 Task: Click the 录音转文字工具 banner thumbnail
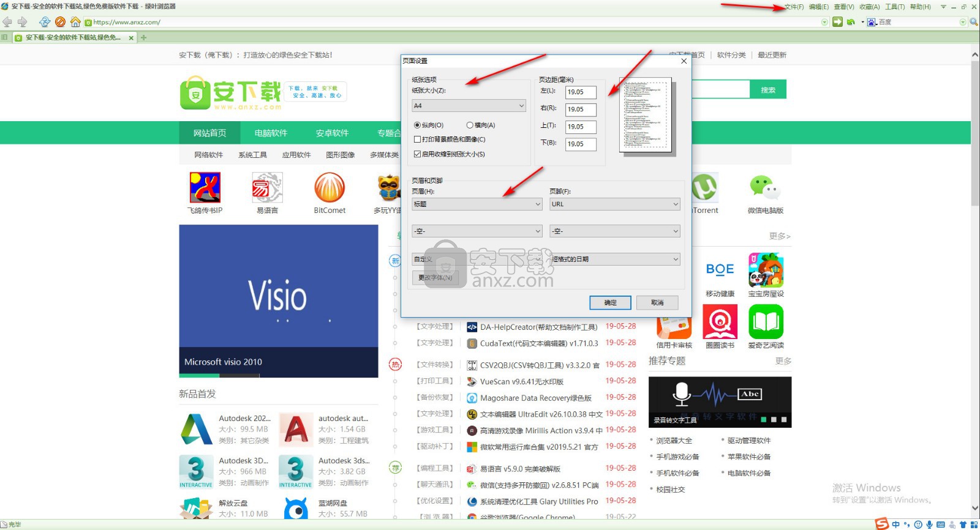tap(720, 402)
